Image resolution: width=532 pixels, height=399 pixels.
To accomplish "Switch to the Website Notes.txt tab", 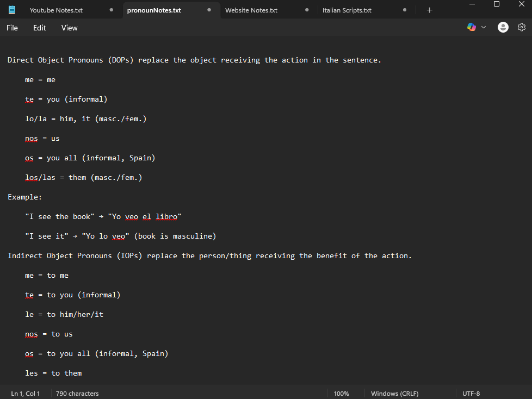I will 251,10.
